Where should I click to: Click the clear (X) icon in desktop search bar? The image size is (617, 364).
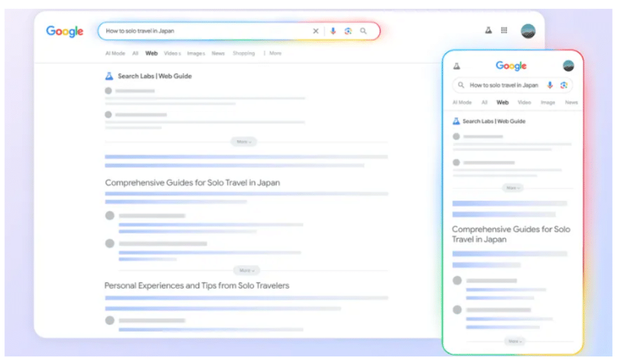pos(315,31)
